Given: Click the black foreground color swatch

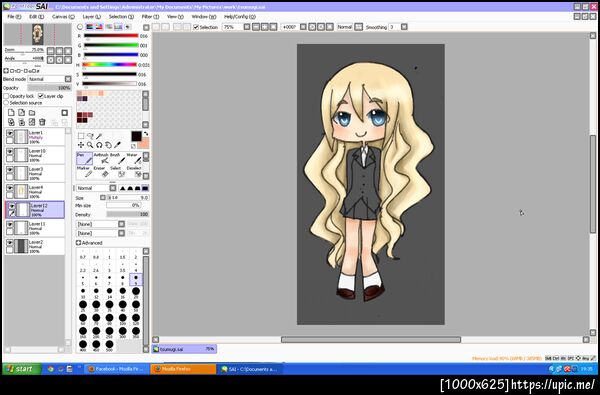Looking at the screenshot, I should click(136, 136).
